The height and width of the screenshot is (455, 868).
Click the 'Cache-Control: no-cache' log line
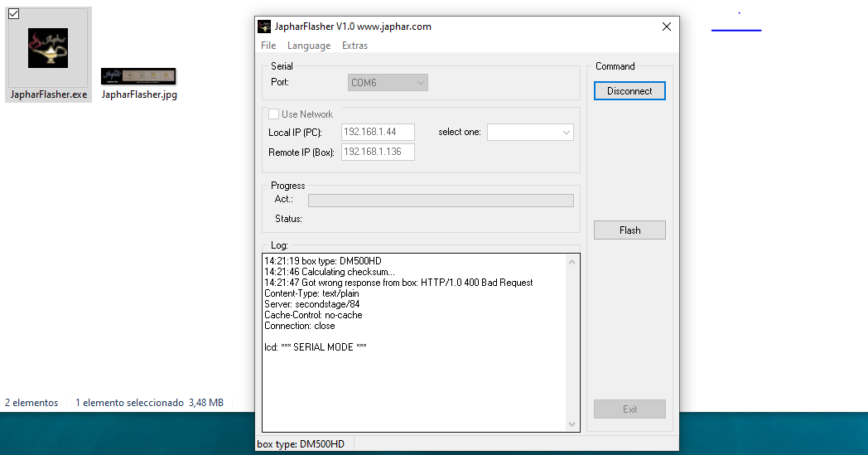point(313,315)
